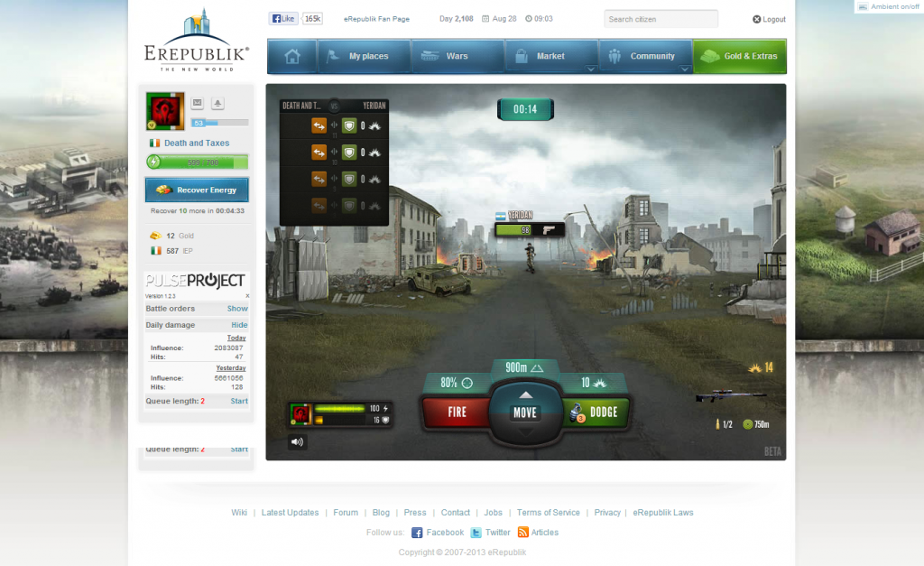Click the Facebook Like button
Image resolution: width=924 pixels, height=566 pixels.
click(x=283, y=19)
